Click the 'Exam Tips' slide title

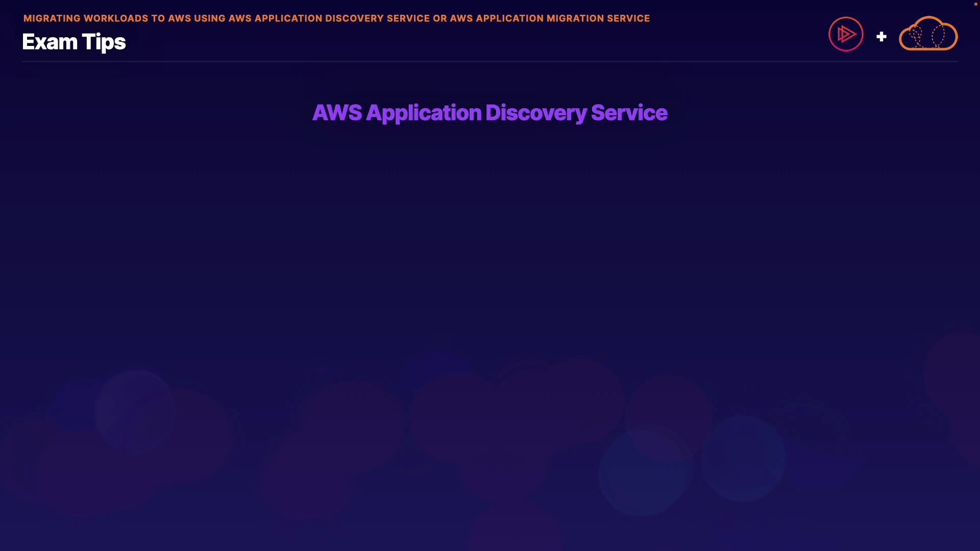(74, 42)
